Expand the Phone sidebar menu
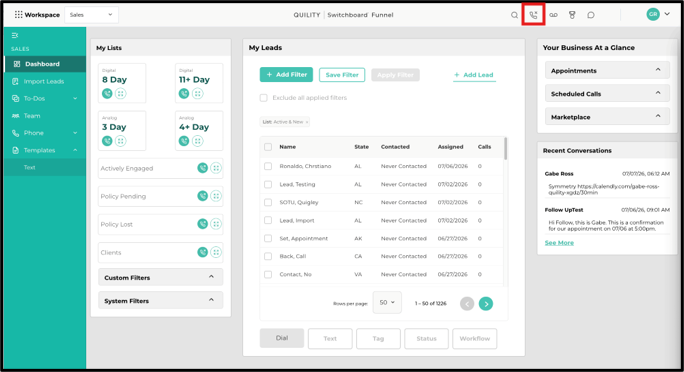Image resolution: width=684 pixels, height=372 pixels. pos(75,133)
